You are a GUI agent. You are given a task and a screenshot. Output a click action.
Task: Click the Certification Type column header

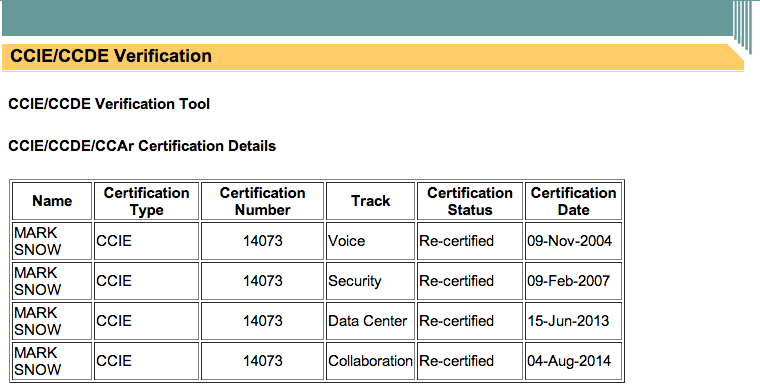[146, 201]
